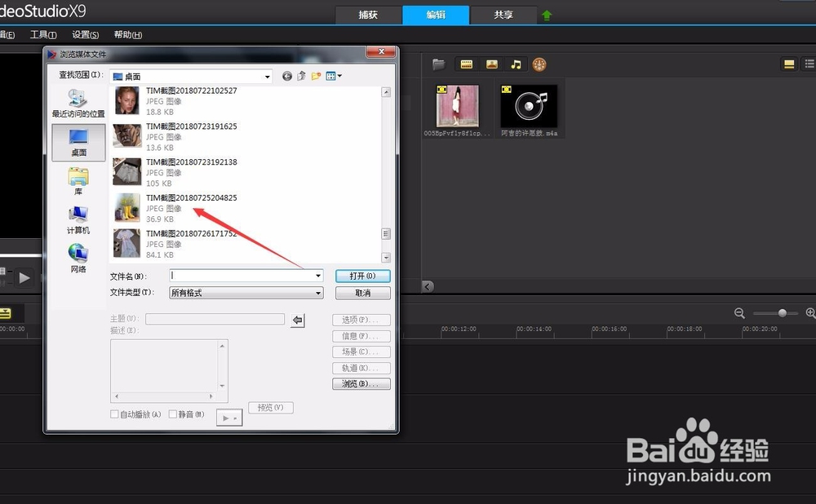Collapse library panel with left chevron
The image size is (816, 504).
pos(428,286)
